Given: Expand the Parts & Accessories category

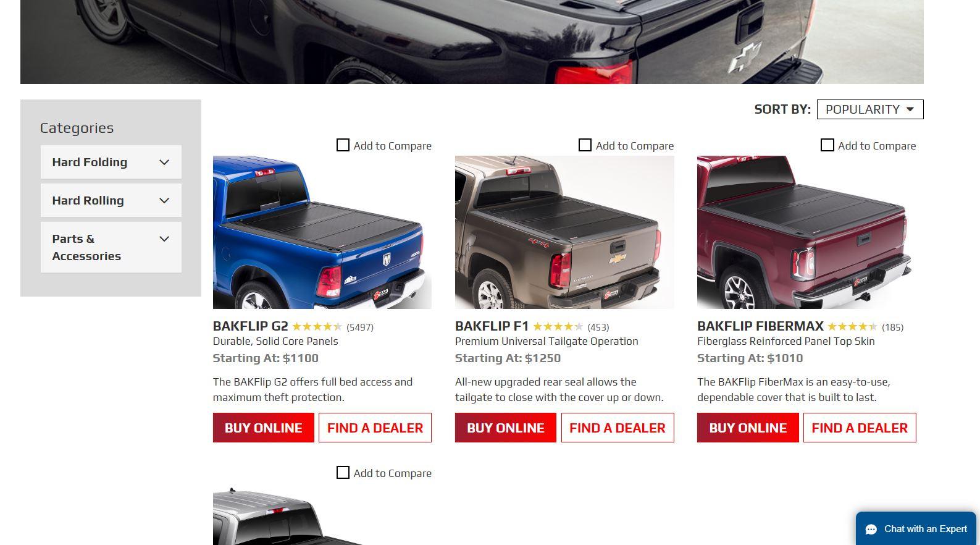Looking at the screenshot, I should click(x=111, y=247).
